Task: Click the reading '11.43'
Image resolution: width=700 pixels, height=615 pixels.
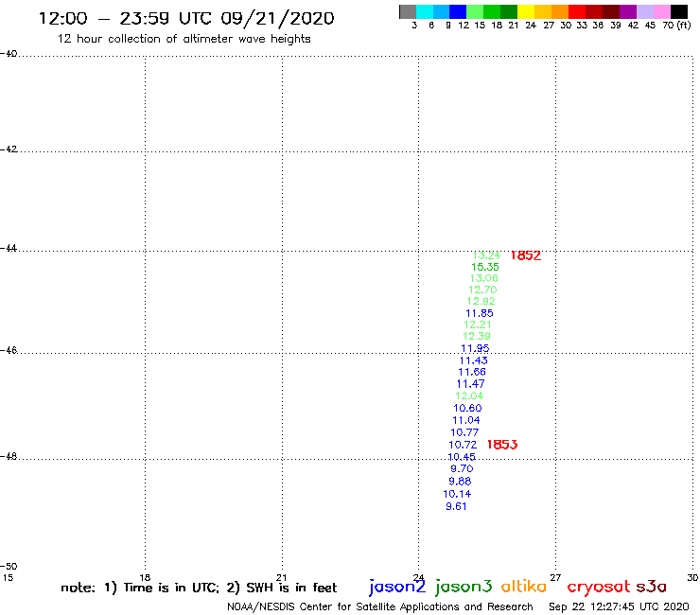Action: click(x=474, y=360)
